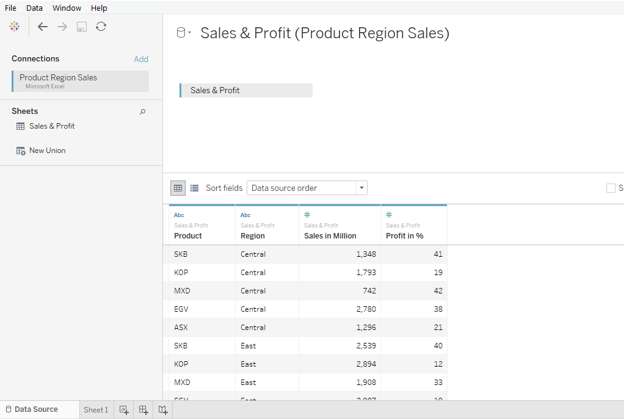
Task: Click the profit cell showing 33
Action: tap(414, 383)
